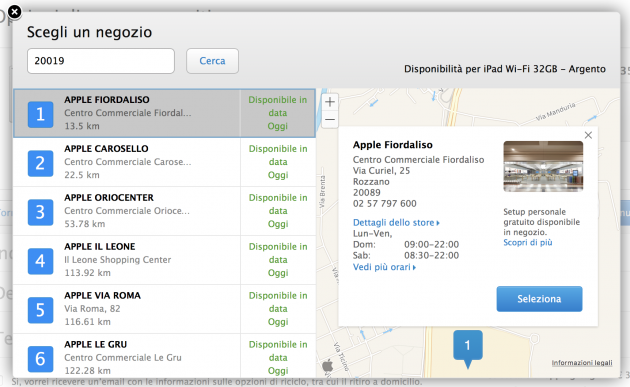Screen dimensions: 630x387
Task: Open Dettagli dello store link
Action: click(x=396, y=223)
